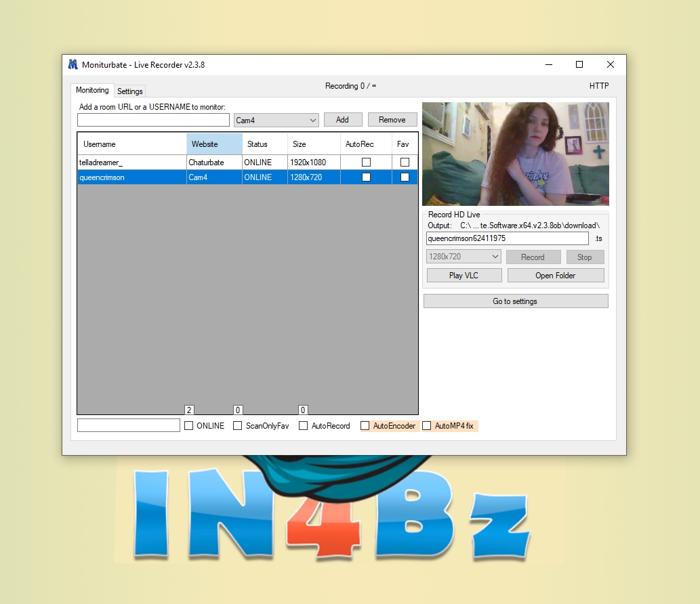Click the Record button

point(533,257)
